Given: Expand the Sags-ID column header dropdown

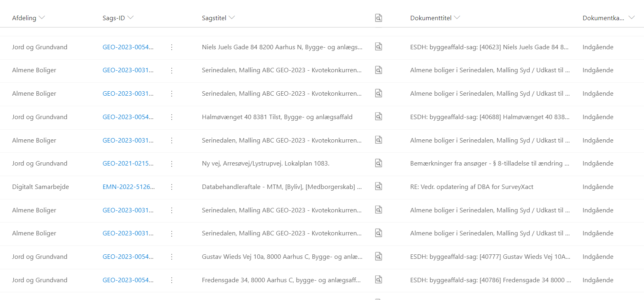Looking at the screenshot, I should coord(130,18).
